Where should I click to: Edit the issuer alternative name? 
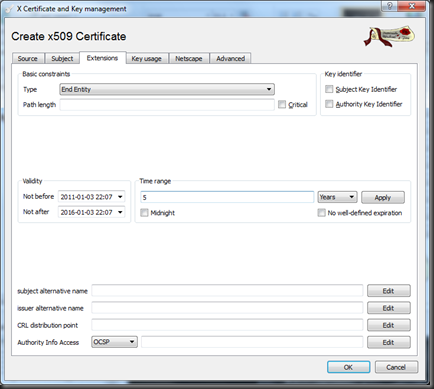click(389, 308)
